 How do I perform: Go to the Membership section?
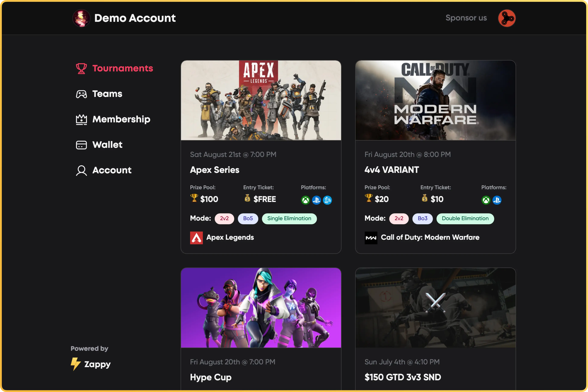[x=121, y=119]
